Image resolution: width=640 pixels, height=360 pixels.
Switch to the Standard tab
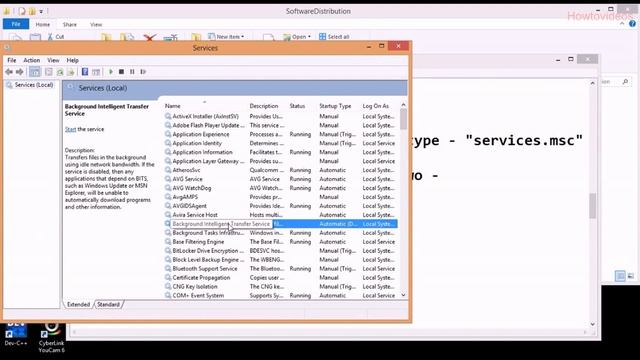pyautogui.click(x=109, y=304)
